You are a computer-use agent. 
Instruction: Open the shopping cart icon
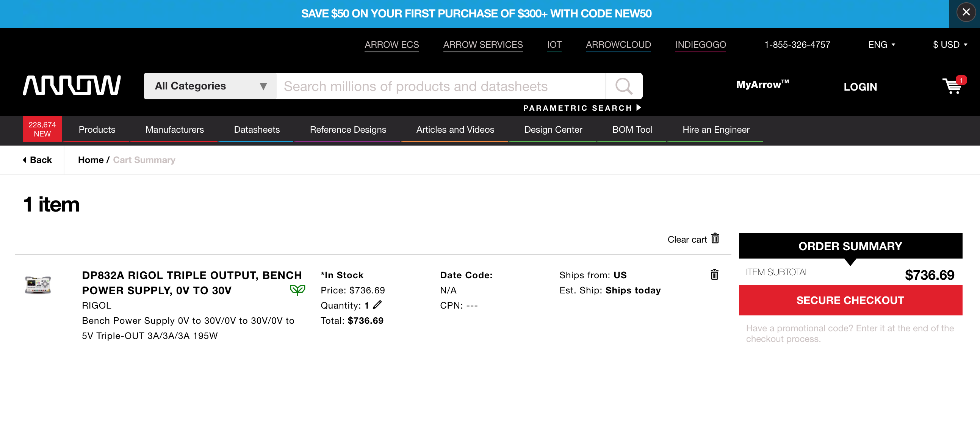point(953,85)
